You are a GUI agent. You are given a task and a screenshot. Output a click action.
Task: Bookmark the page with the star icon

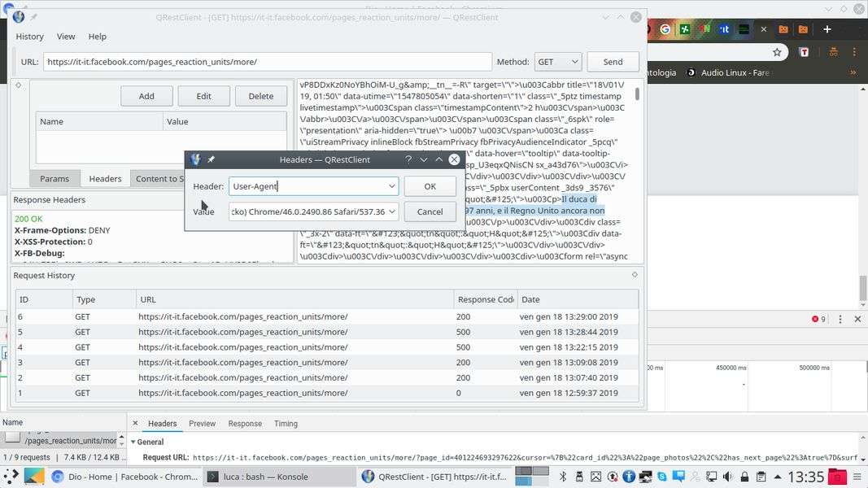click(777, 52)
